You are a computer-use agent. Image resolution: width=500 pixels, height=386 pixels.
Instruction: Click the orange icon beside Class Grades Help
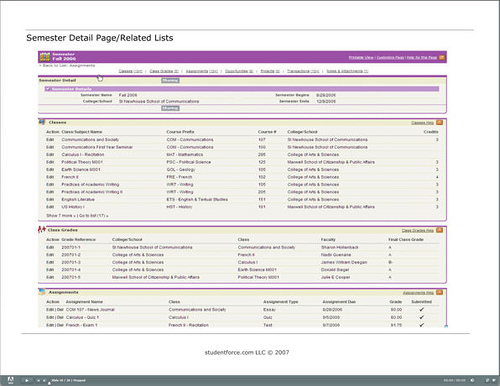pyautogui.click(x=440, y=230)
